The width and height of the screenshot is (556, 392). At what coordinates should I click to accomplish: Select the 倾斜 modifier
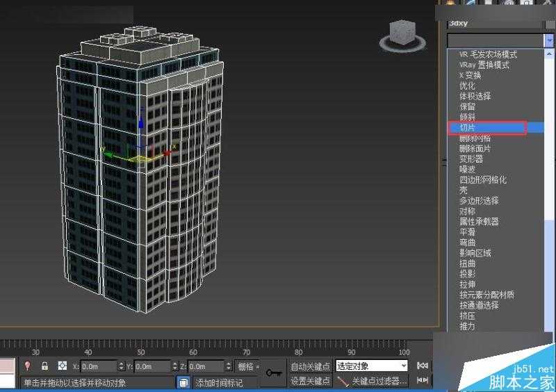[x=467, y=117]
